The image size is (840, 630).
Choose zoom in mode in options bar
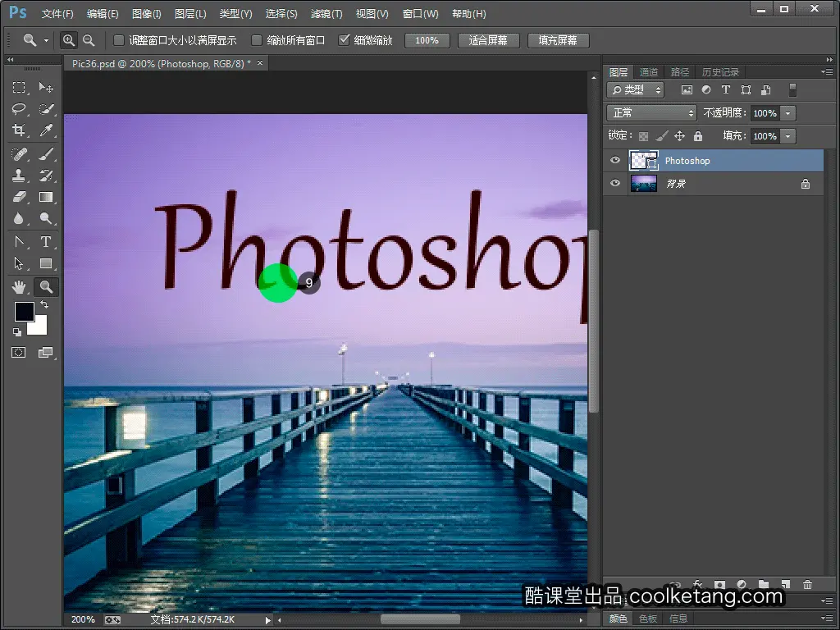pos(69,40)
